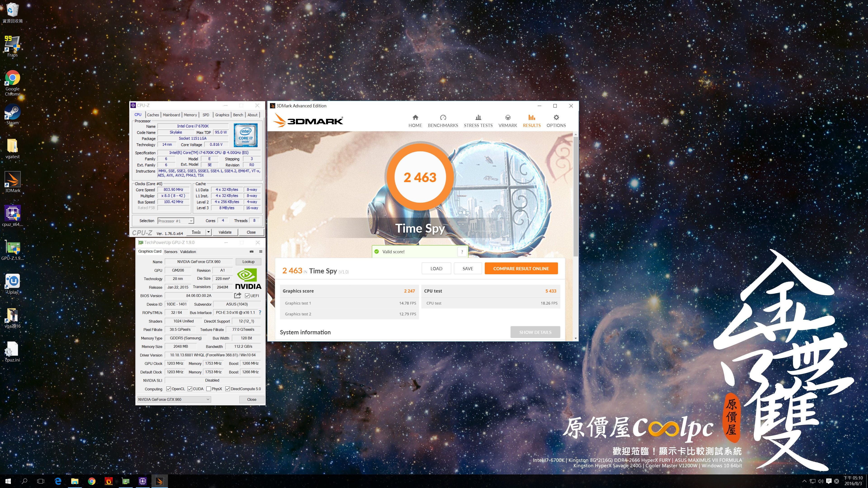Toggle the CUDA checkbox
Viewport: 868px width, 488px height.
coord(190,389)
